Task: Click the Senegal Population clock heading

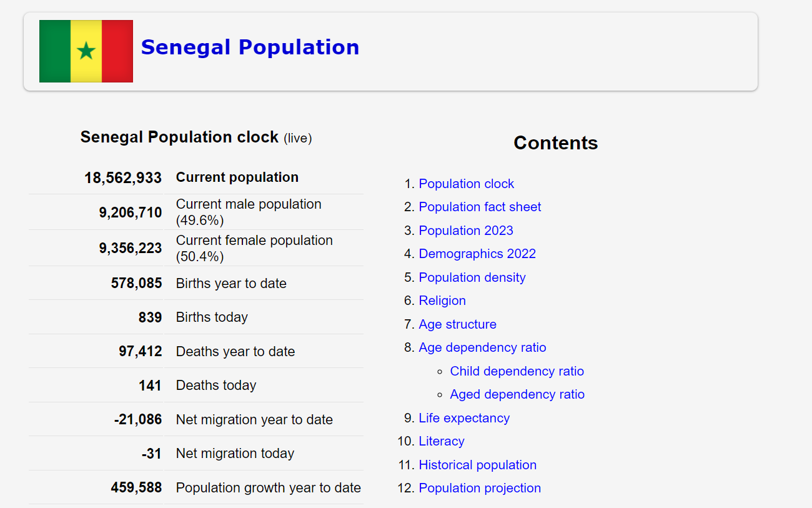Action: click(x=179, y=137)
